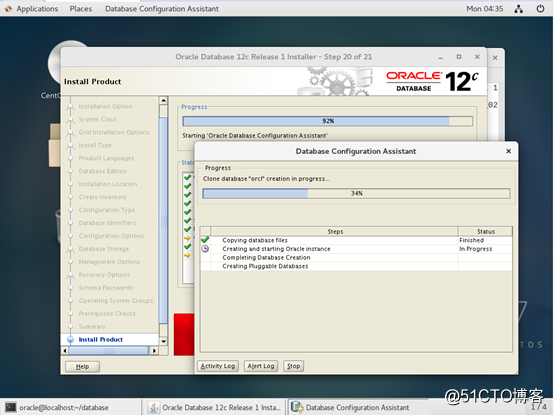Select Recovery Options step

click(x=104, y=275)
